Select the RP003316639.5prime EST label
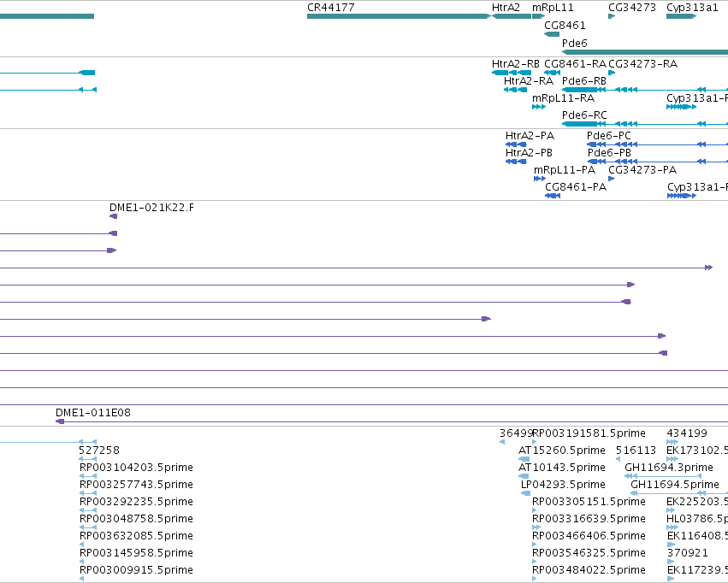 589,519
